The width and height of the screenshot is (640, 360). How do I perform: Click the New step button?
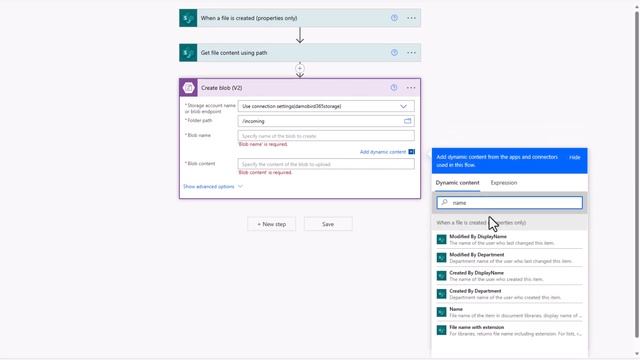pos(271,224)
